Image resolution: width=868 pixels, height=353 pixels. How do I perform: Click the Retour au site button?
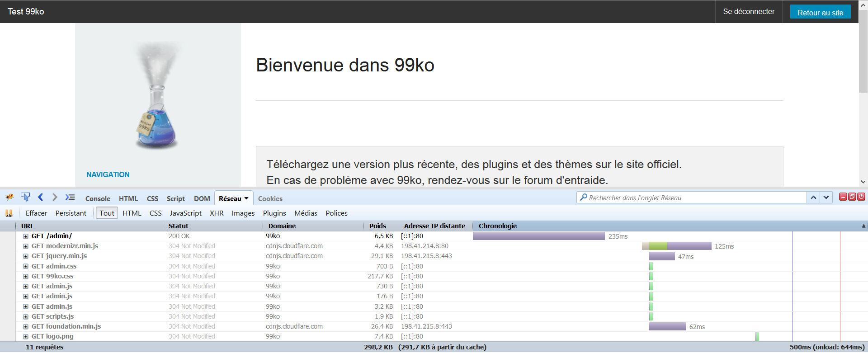pos(821,12)
